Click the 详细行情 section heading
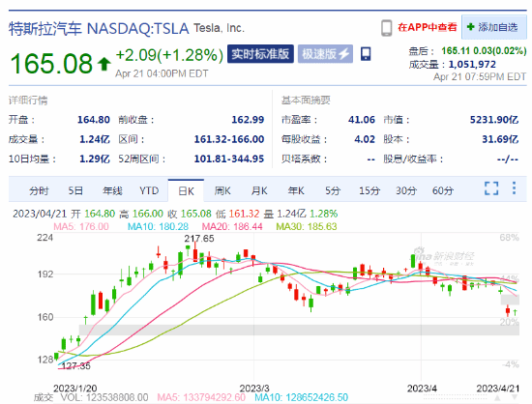 pos(28,101)
